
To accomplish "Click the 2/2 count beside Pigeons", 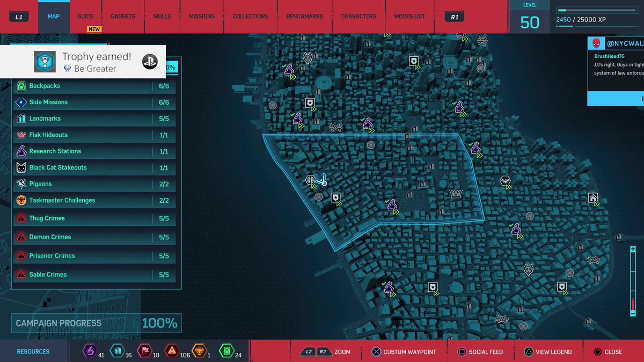I will [x=164, y=184].
